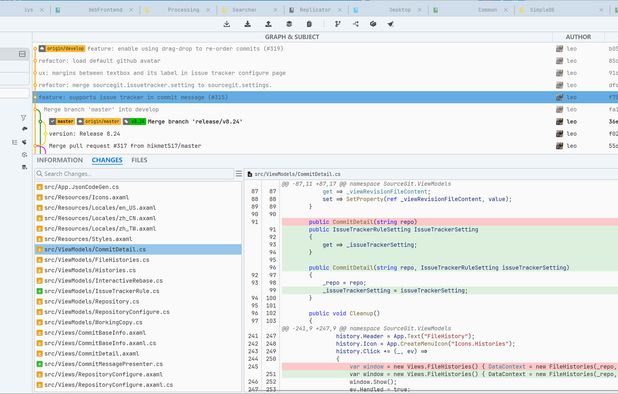Select the master branch label
The image size is (618, 394).
(62, 122)
